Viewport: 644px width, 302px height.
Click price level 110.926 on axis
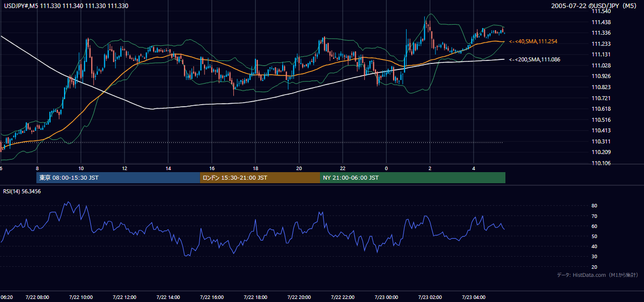[x=601, y=77]
